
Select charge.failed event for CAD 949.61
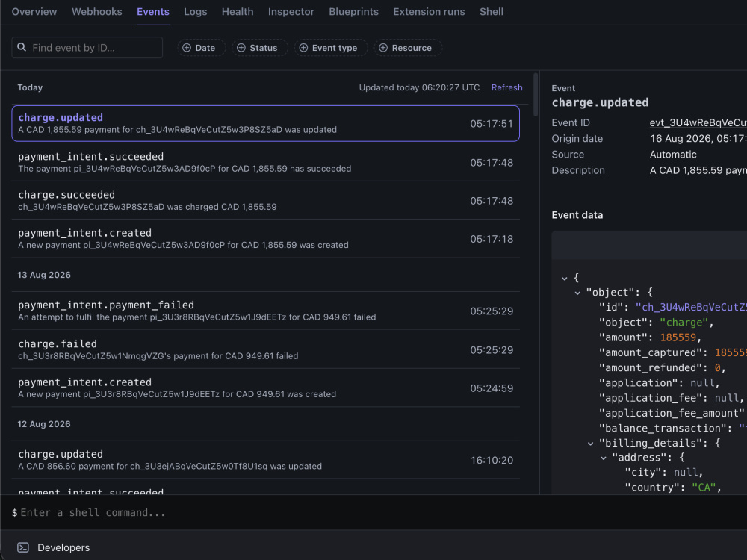tap(265, 349)
